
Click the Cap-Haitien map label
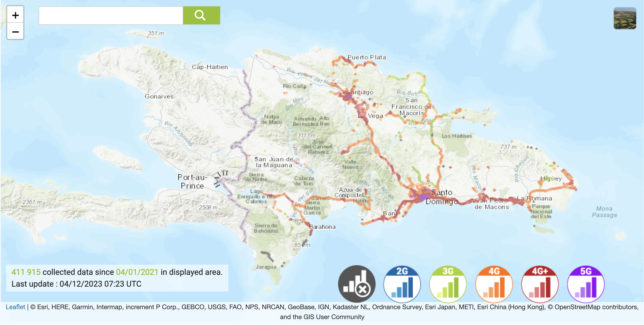(x=210, y=67)
